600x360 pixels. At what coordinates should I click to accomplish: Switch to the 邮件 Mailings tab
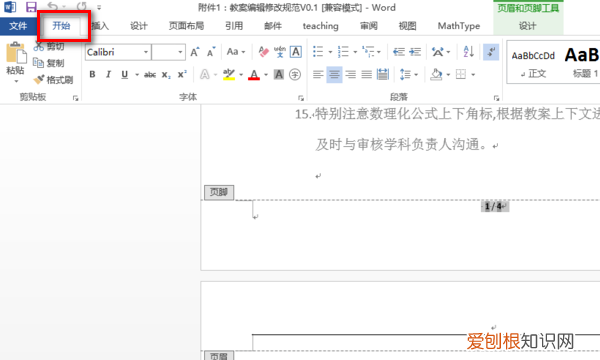pos(273,26)
